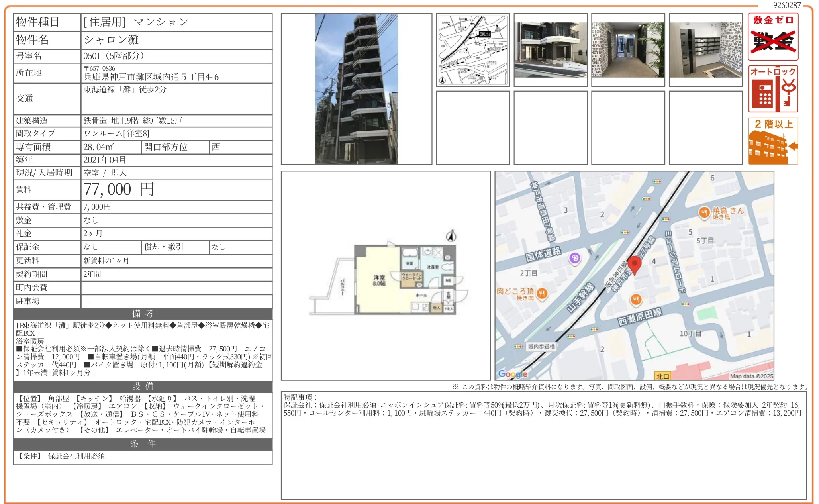Screen dimensions: 819x504
Task: Open the mailbox area photo thumbnail
Action: [705, 50]
